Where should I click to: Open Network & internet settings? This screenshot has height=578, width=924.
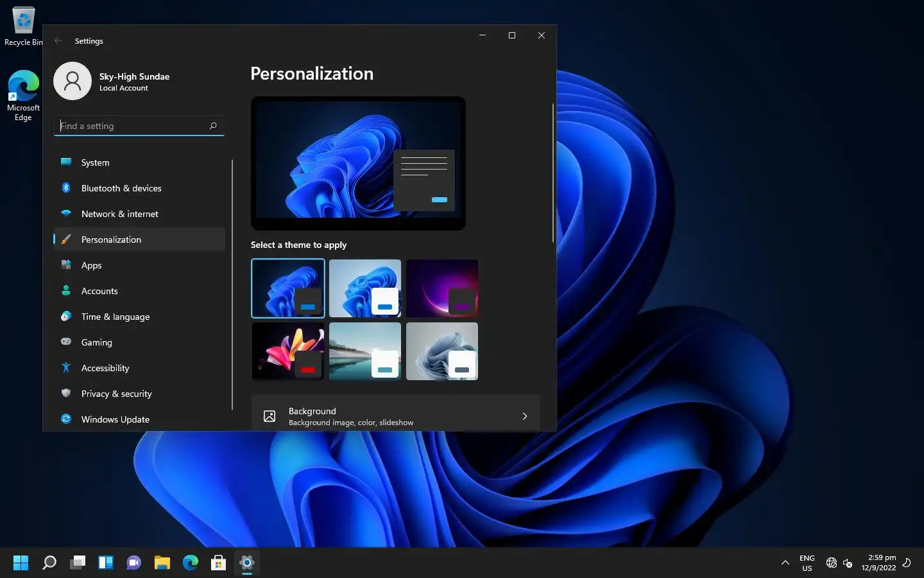139,214
